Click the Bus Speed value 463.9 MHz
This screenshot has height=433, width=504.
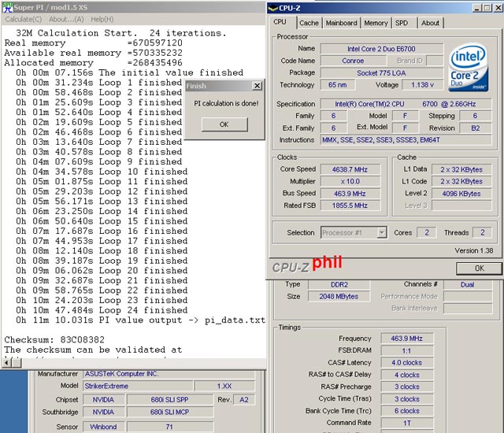click(x=350, y=194)
